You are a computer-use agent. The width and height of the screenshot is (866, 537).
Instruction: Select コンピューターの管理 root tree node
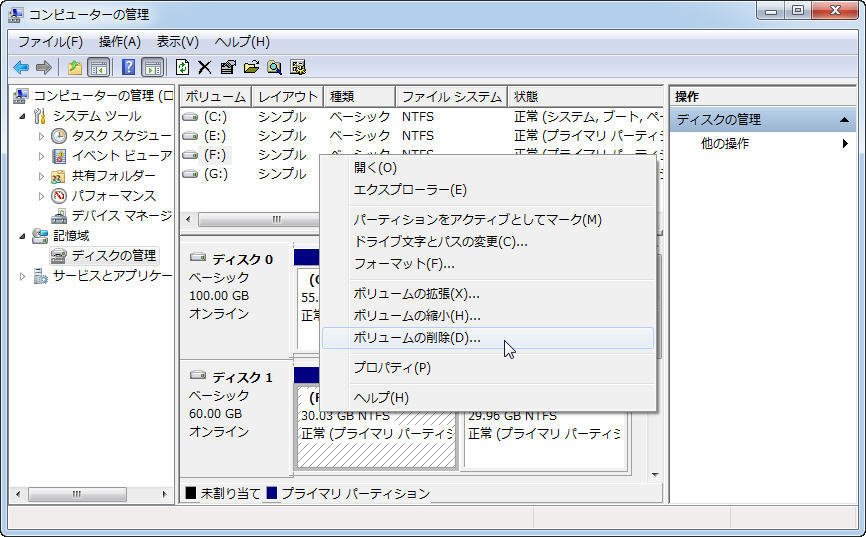pos(103,96)
